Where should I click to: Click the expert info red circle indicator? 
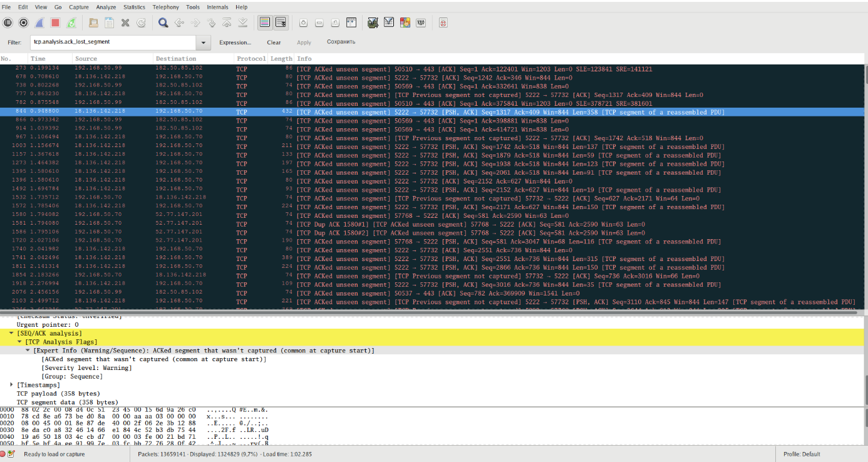4,454
